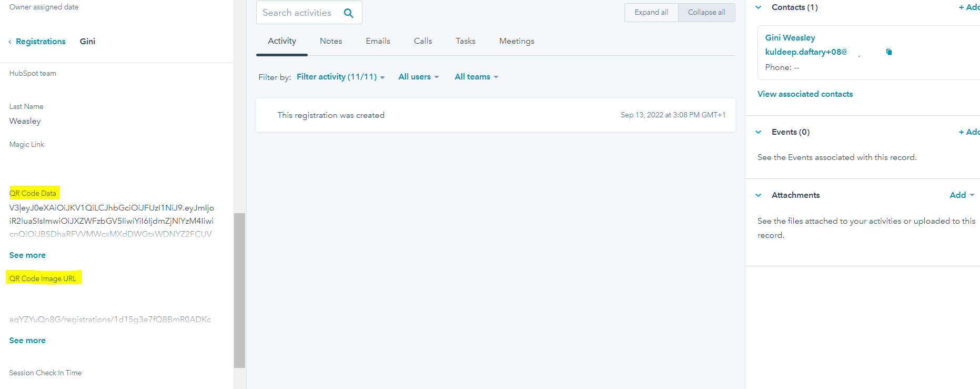
Task: Click the Magic Link property label
Action: pyautogui.click(x=27, y=144)
